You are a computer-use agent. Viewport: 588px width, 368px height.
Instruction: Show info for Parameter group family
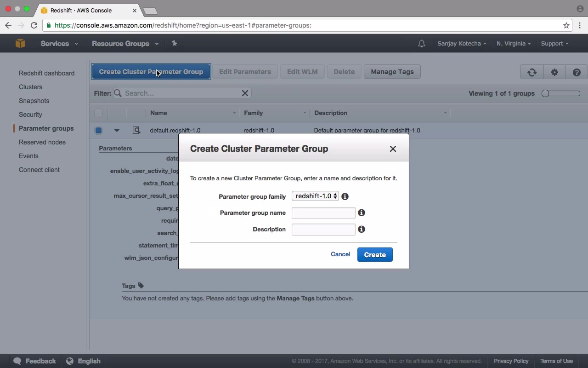pos(345,196)
